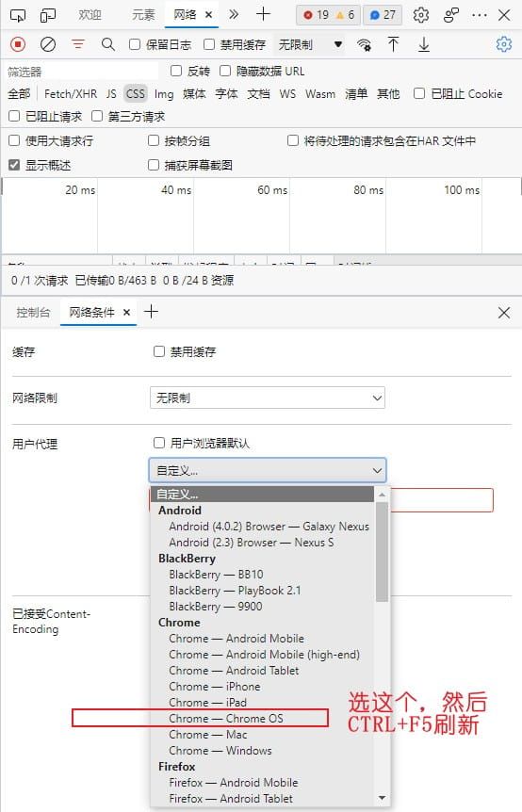
Task: Check 隐藏数据 URL checkbox
Action: [x=225, y=71]
